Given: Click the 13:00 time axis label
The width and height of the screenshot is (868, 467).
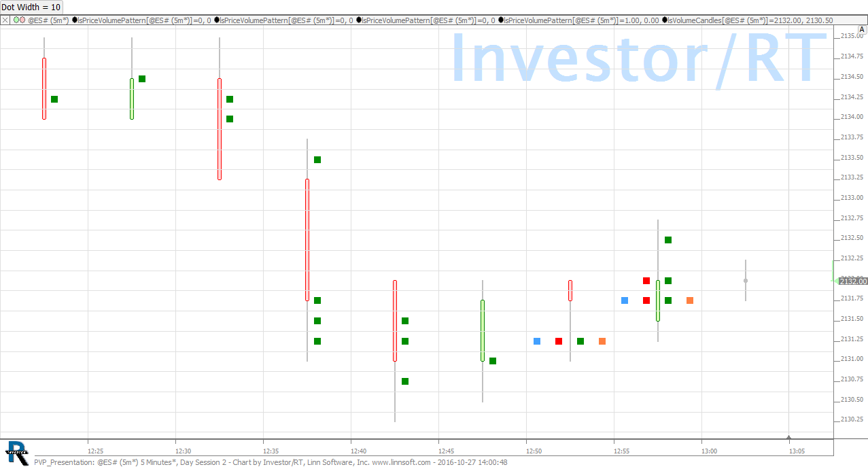Looking at the screenshot, I should [709, 451].
